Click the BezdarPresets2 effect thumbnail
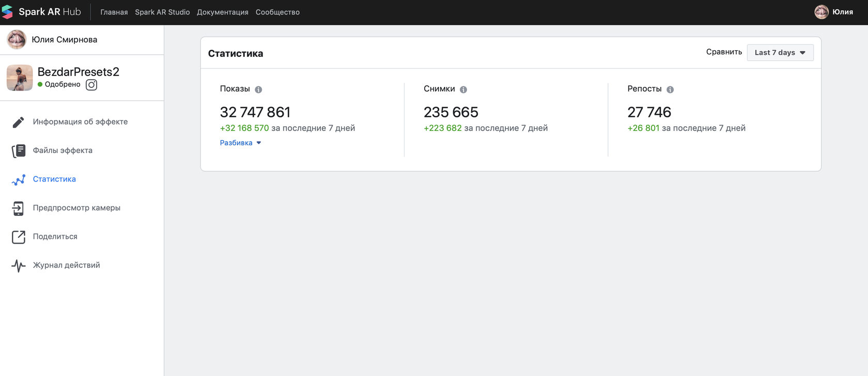This screenshot has width=868, height=376. coord(20,78)
